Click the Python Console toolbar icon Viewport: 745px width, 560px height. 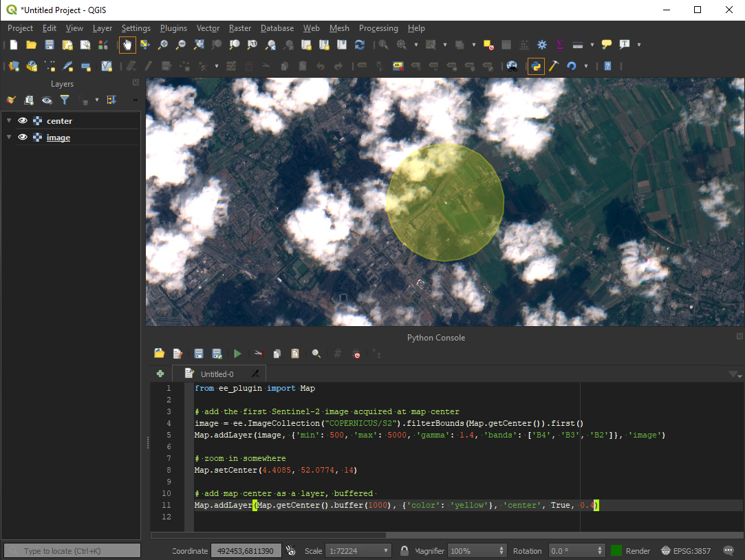coord(536,66)
